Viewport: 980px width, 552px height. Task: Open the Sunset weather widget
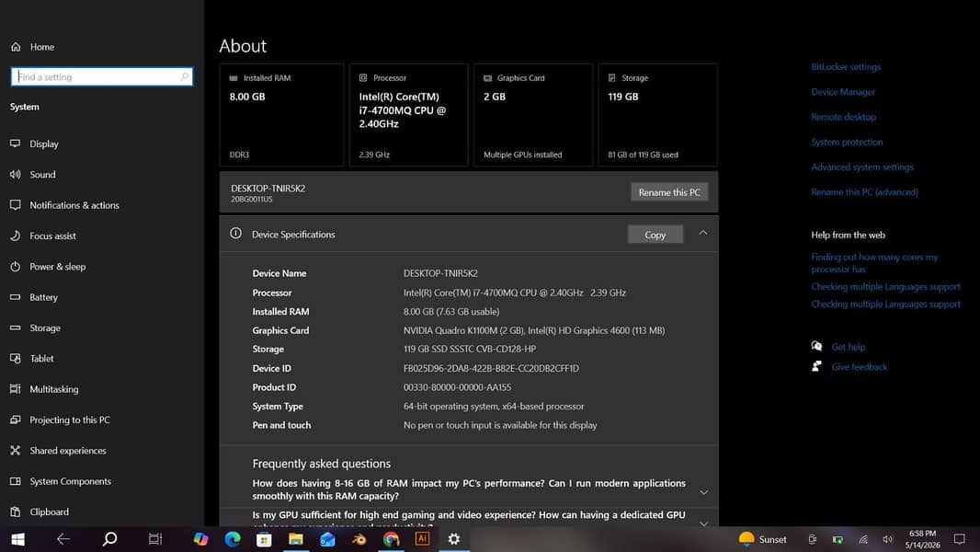click(762, 539)
